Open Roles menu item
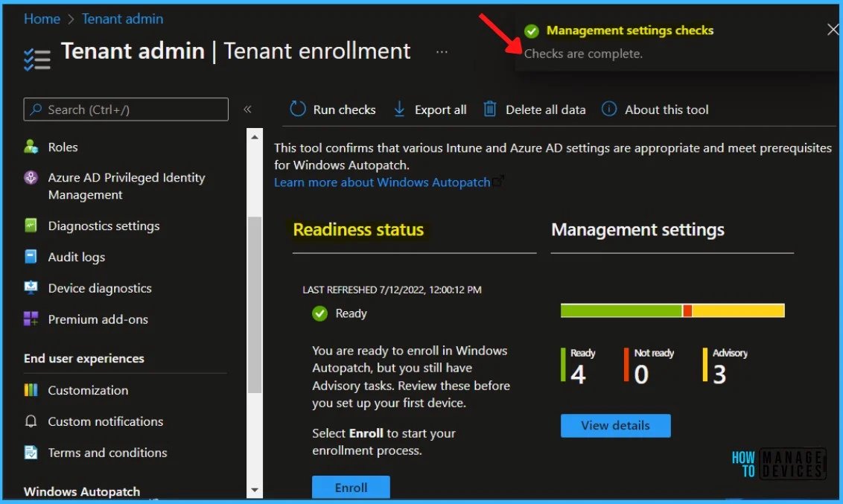The height and width of the screenshot is (504, 843). (63, 147)
